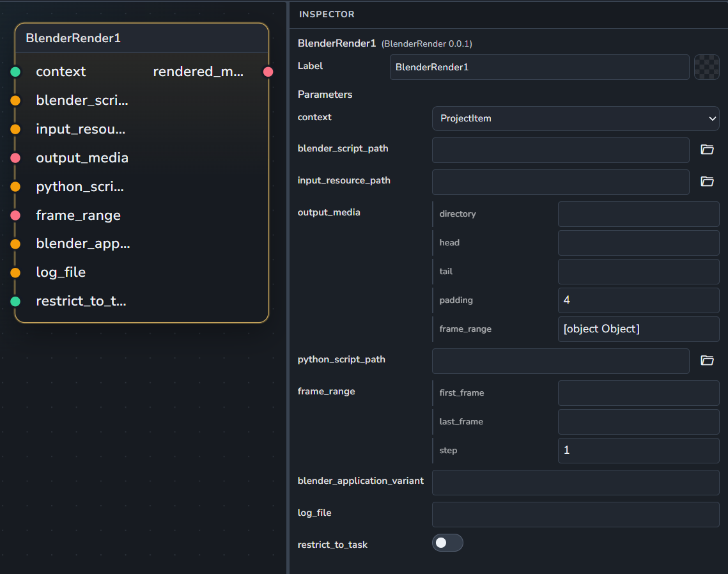728x574 pixels.
Task: Browse for blender_script_path with folder icon
Action: 707,150
